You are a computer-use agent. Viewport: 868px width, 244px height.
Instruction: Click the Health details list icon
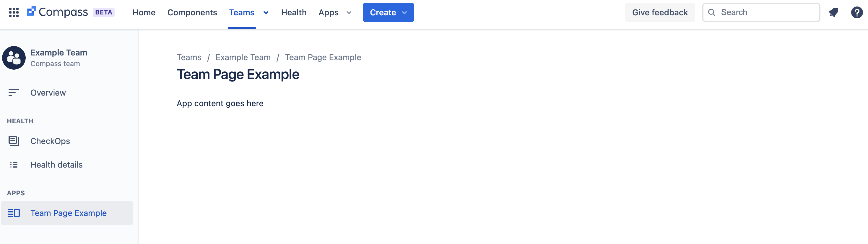(x=14, y=165)
